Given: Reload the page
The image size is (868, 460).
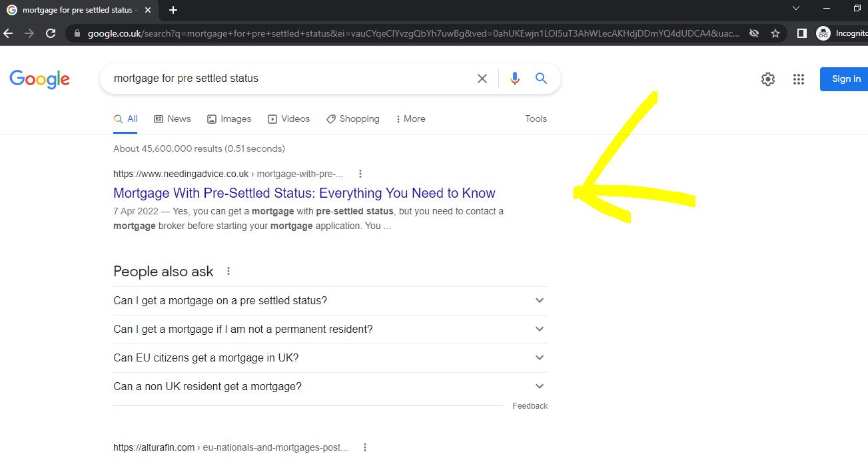Looking at the screenshot, I should pyautogui.click(x=51, y=33).
